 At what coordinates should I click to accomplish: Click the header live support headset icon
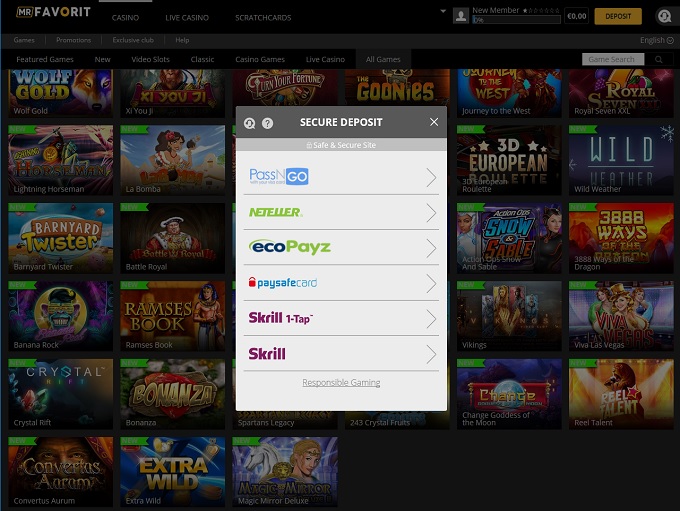coord(664,16)
